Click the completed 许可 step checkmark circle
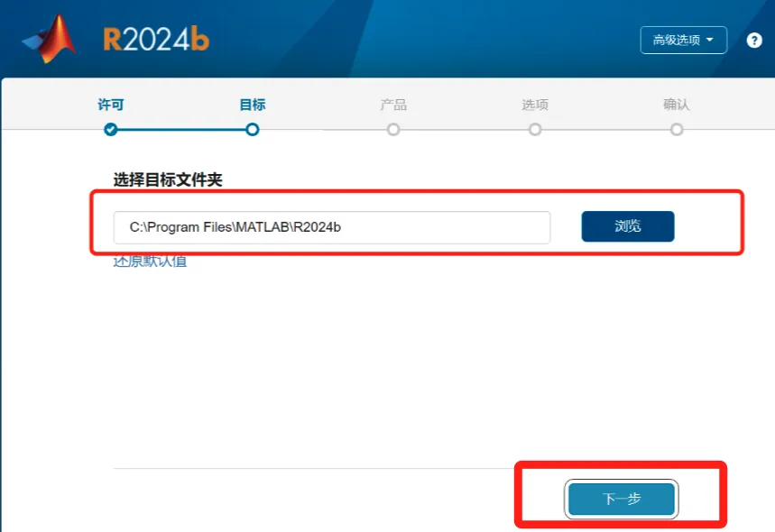This screenshot has width=775, height=532. coord(111,130)
